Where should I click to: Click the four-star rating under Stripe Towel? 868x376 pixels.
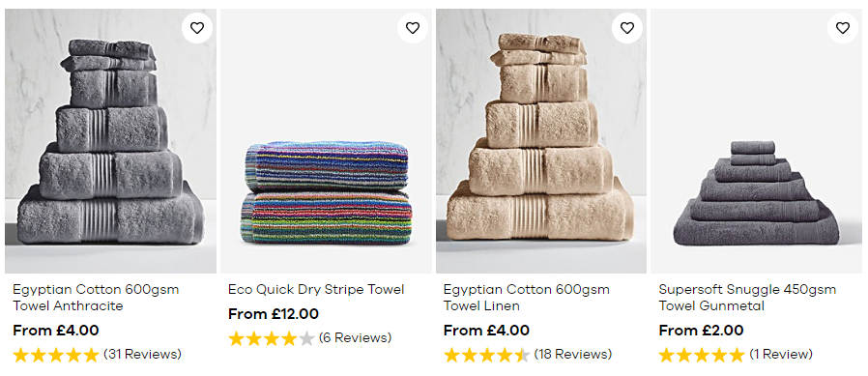click(x=272, y=338)
